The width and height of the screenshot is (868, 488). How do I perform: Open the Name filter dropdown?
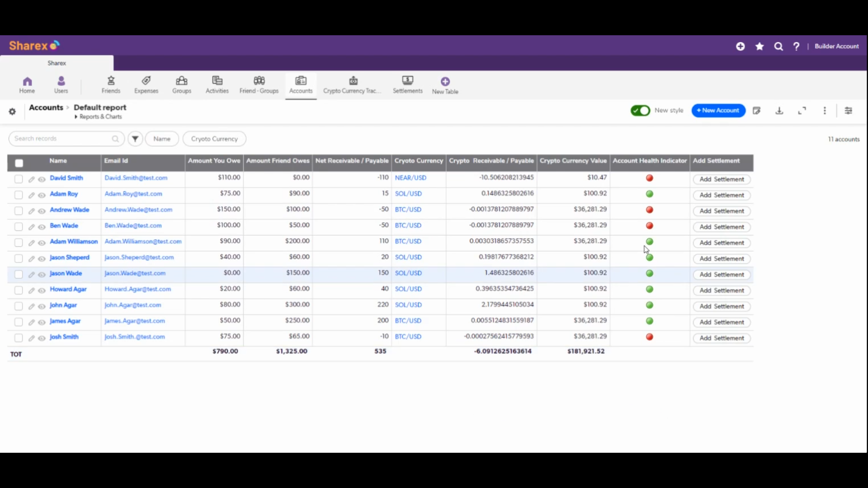click(162, 139)
